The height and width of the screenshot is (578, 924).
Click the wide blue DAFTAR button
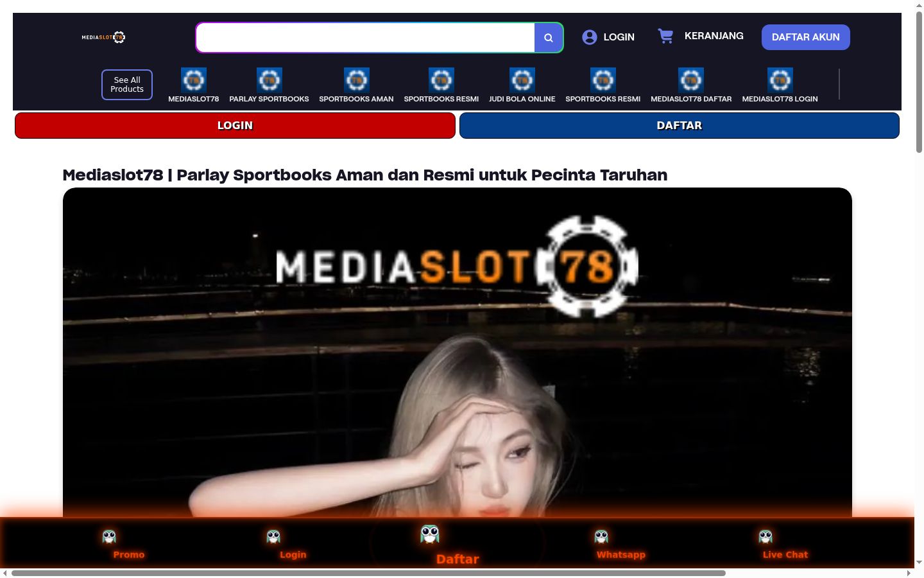click(x=680, y=125)
